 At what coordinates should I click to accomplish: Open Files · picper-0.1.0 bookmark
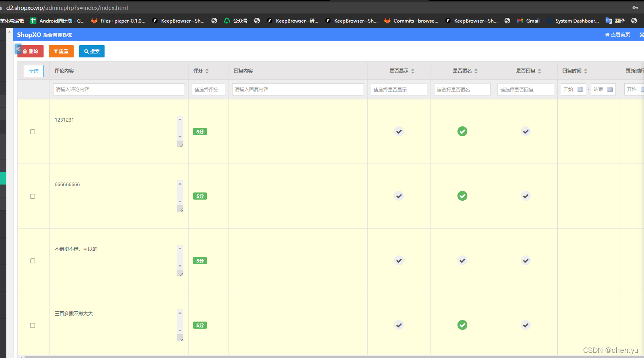(118, 21)
